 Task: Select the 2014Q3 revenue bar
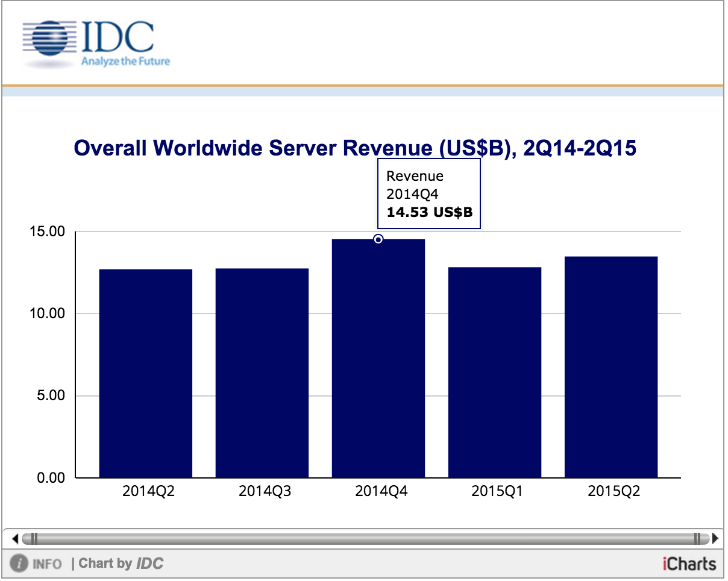pos(262,374)
